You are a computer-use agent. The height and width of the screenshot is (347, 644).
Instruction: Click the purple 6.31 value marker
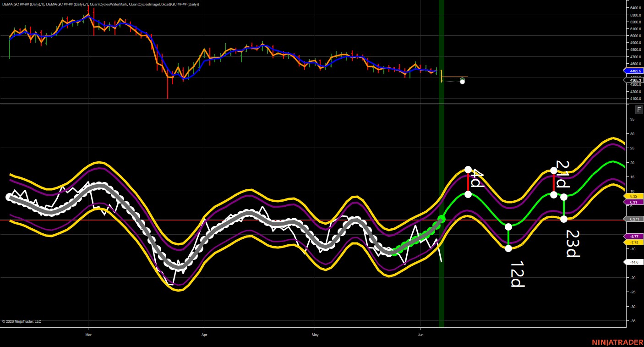coord(634,202)
